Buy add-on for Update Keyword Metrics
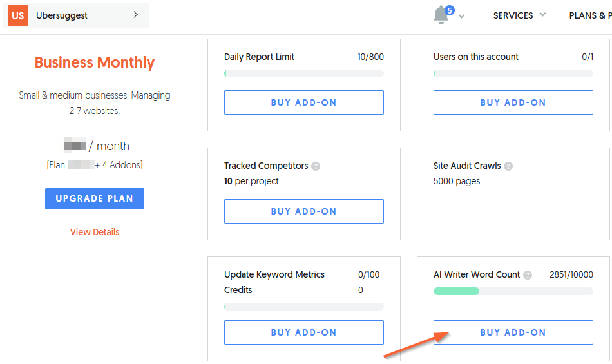Screen dimensions: 612x364 (303, 332)
